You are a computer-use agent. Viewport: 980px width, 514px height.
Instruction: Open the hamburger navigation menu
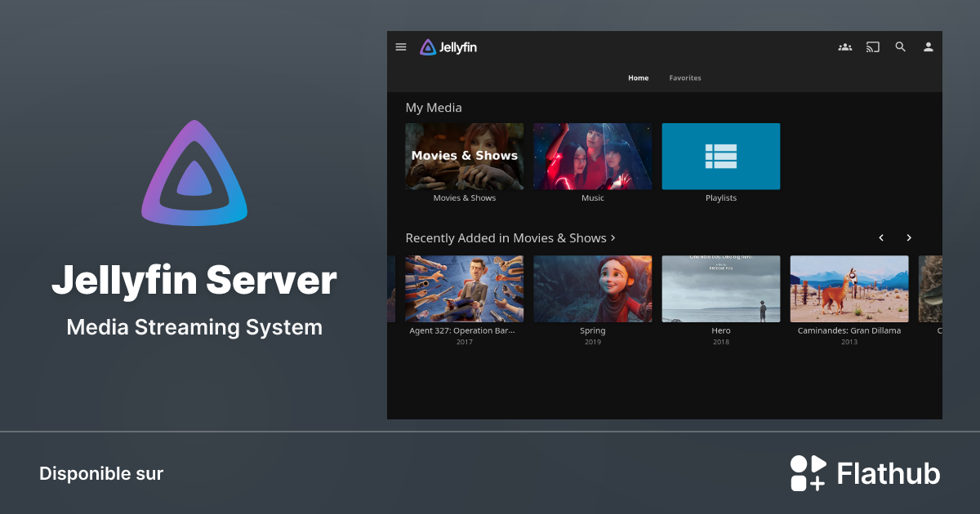[401, 47]
